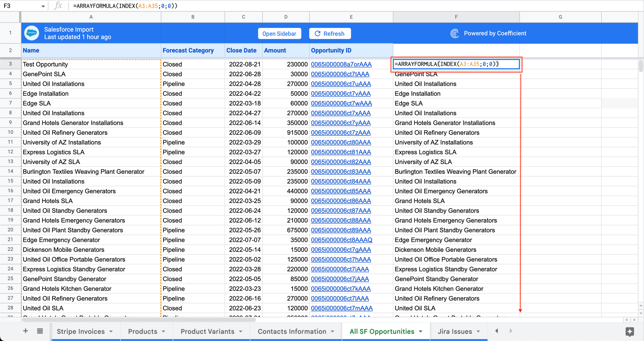The image size is (644, 341).
Task: Select column G header
Action: pyautogui.click(x=560, y=17)
